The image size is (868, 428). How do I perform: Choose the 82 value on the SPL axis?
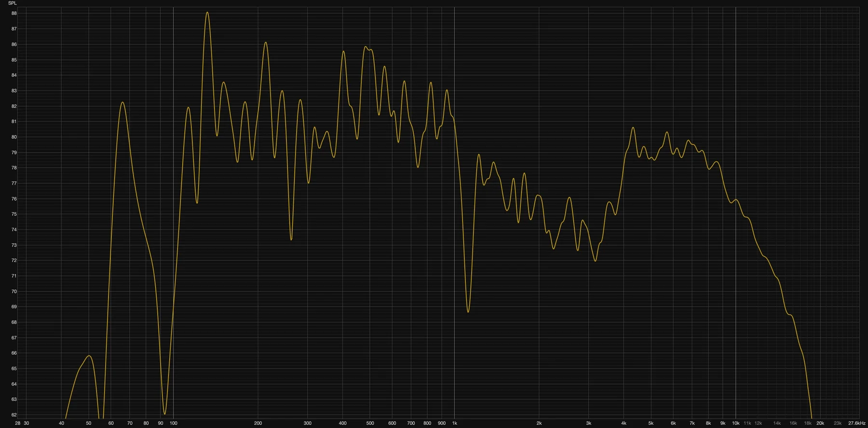(x=14, y=106)
